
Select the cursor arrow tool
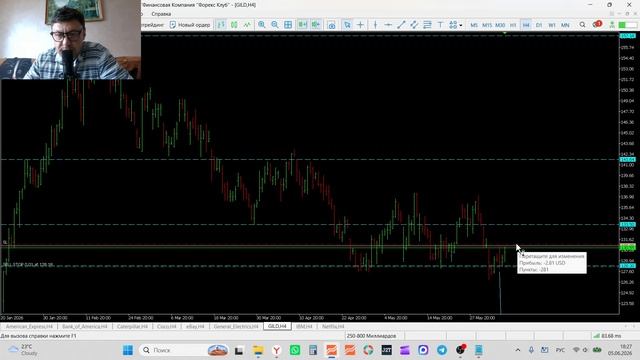tap(347, 25)
